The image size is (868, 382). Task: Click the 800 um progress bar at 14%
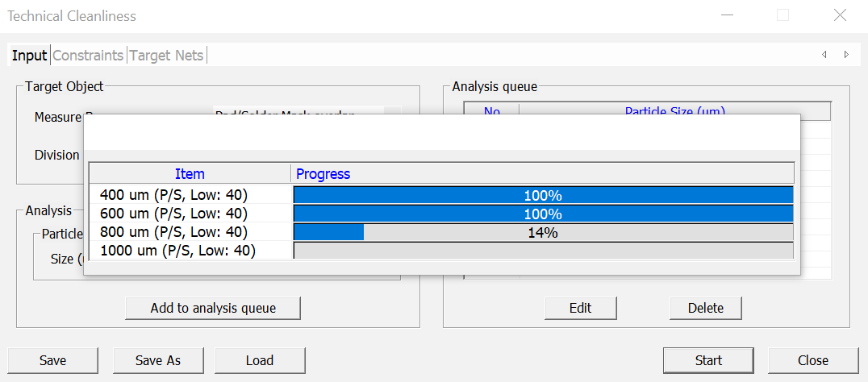pyautogui.click(x=543, y=233)
